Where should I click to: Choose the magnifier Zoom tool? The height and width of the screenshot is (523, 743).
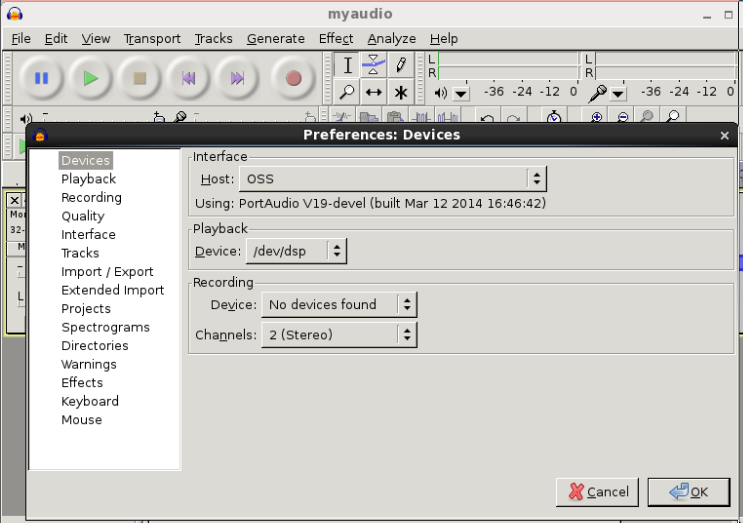(x=347, y=92)
